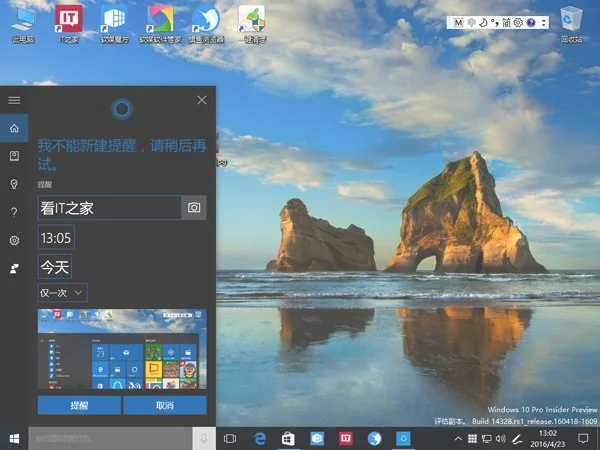Open Reminders lightbulb icon in Cortana
The image size is (600, 450).
14,185
